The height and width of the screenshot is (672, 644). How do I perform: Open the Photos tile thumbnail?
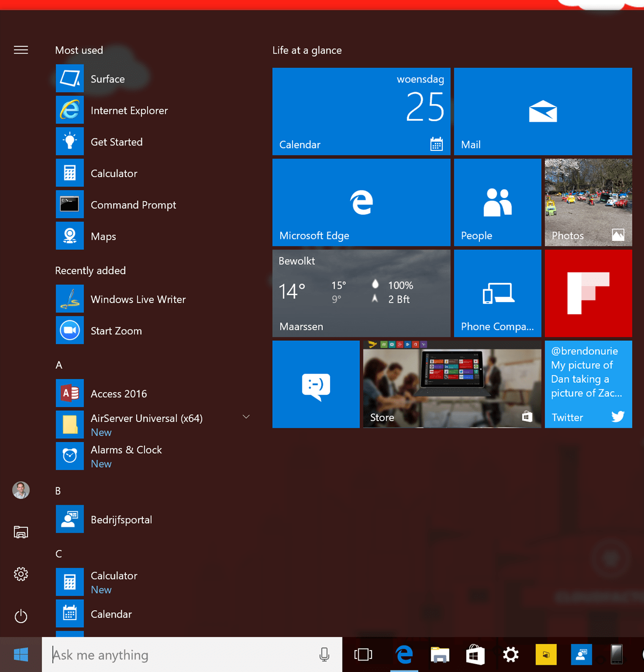[x=588, y=202]
